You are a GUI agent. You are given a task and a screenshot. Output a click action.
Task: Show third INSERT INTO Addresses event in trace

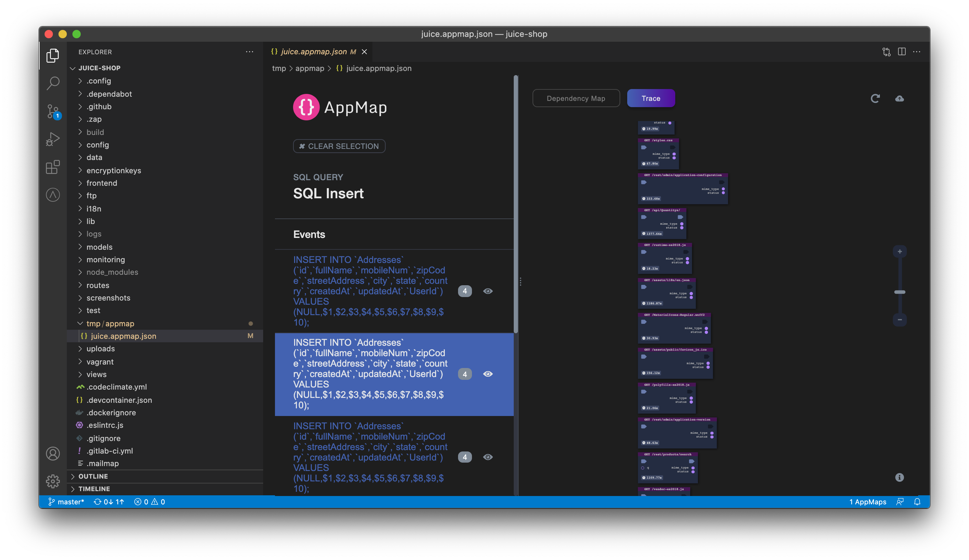pos(488,457)
